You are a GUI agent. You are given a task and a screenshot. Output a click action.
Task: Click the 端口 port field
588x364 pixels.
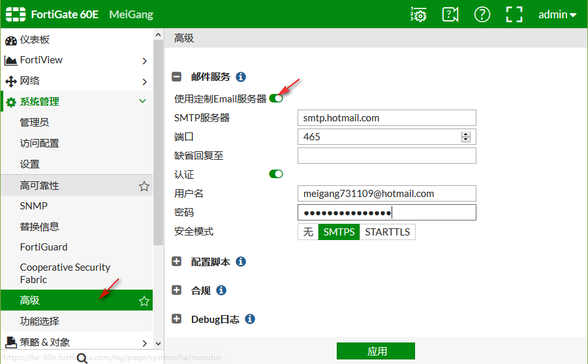[386, 136]
